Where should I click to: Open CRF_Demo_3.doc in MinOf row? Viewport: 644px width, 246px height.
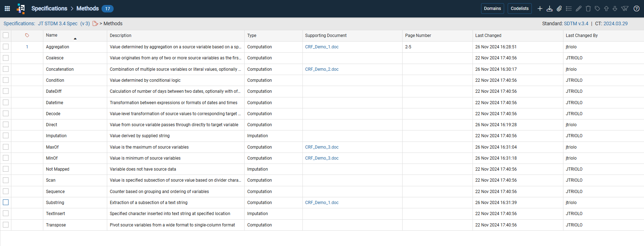point(322,158)
